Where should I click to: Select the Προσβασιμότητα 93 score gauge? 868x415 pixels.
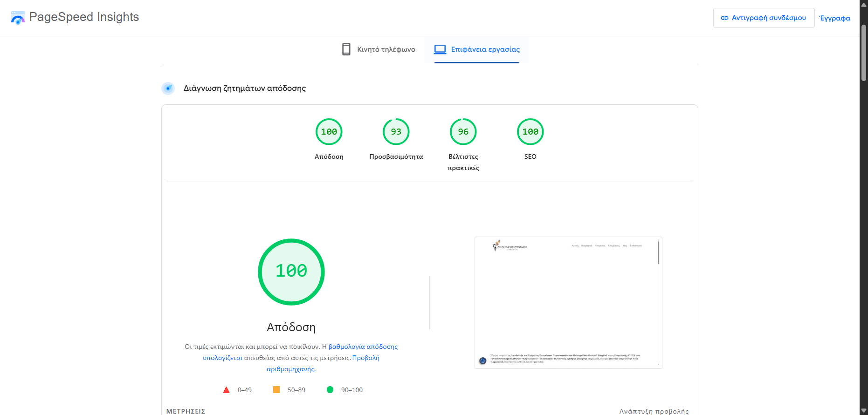pos(396,132)
